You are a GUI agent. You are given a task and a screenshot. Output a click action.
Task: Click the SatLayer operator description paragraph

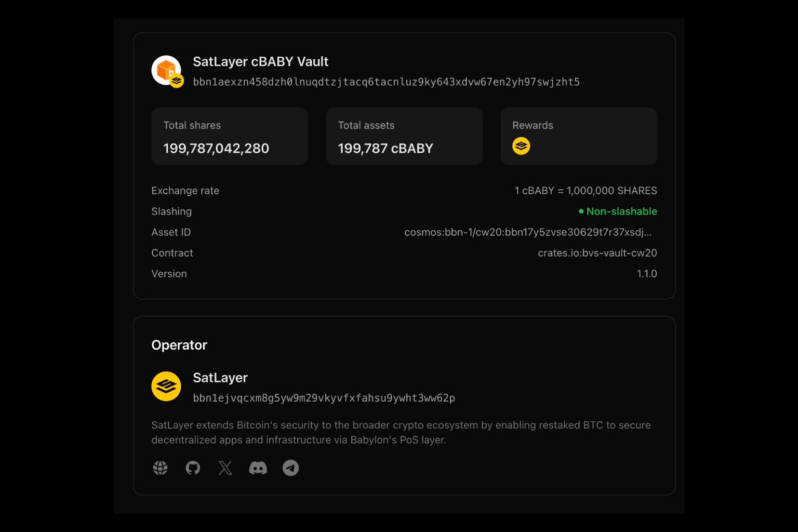tap(401, 432)
